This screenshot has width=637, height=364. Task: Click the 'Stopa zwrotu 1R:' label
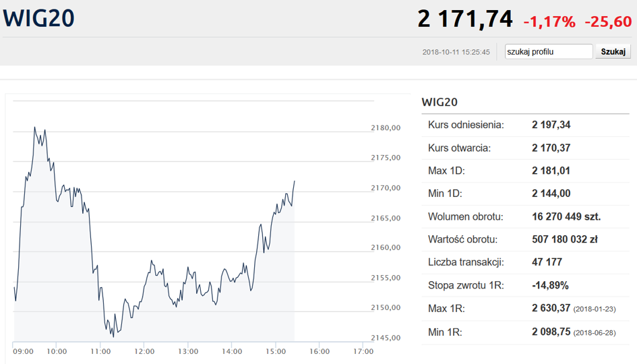click(466, 285)
